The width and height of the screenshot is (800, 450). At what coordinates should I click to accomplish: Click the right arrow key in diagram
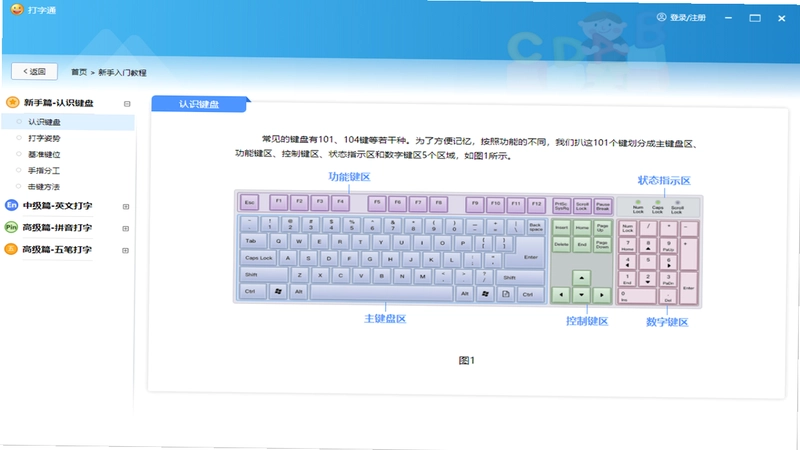(602, 295)
